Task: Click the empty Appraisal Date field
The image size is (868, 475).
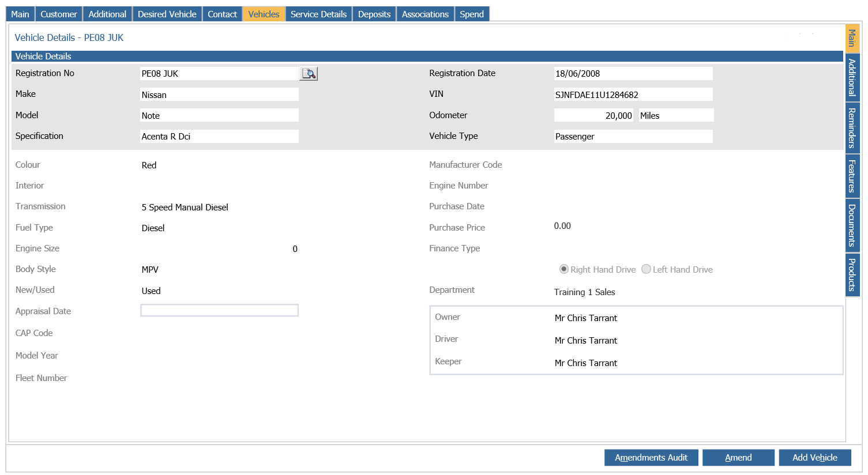Action: click(219, 311)
